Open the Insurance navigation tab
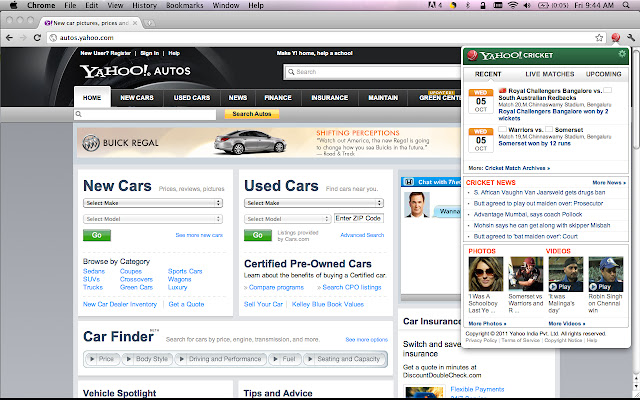Image resolution: width=640 pixels, height=400 pixels. pyautogui.click(x=329, y=98)
